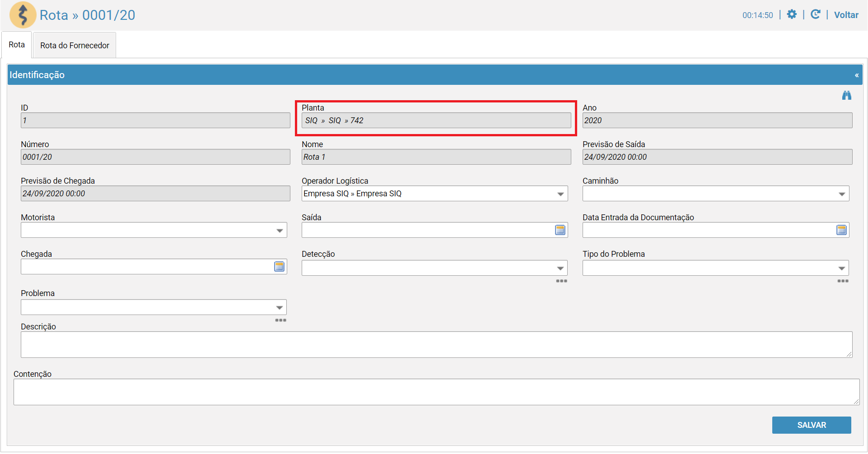Click the Número field 0001/20
Screen dimensions: 868x454
(155, 157)
